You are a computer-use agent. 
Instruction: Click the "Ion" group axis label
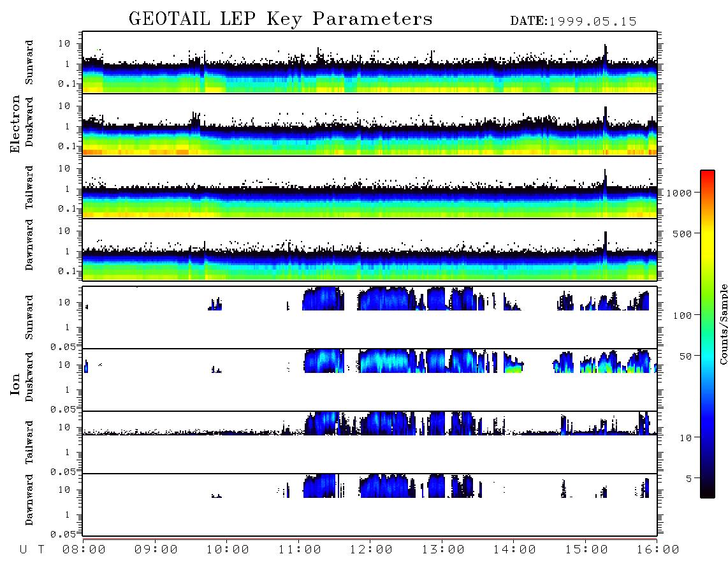[15, 384]
